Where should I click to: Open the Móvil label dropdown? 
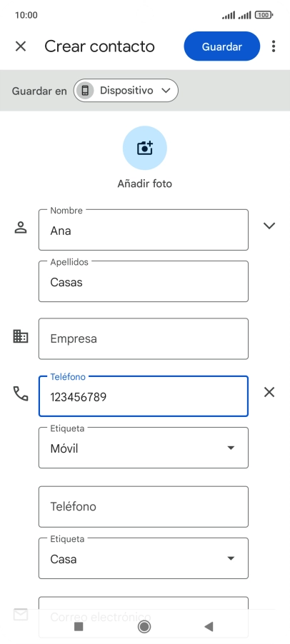[144, 448]
